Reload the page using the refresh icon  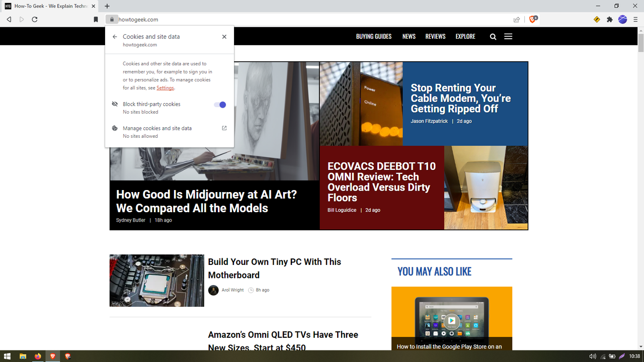click(x=34, y=19)
